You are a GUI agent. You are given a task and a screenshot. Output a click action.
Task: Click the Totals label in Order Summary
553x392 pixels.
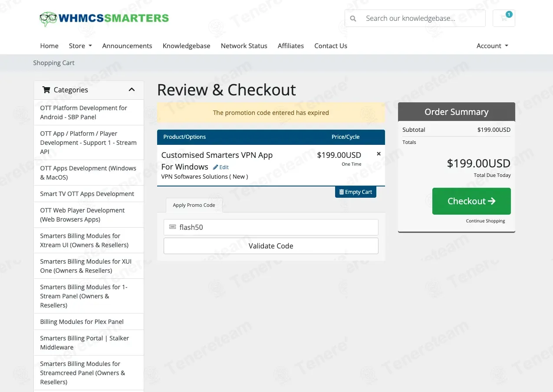tap(409, 142)
